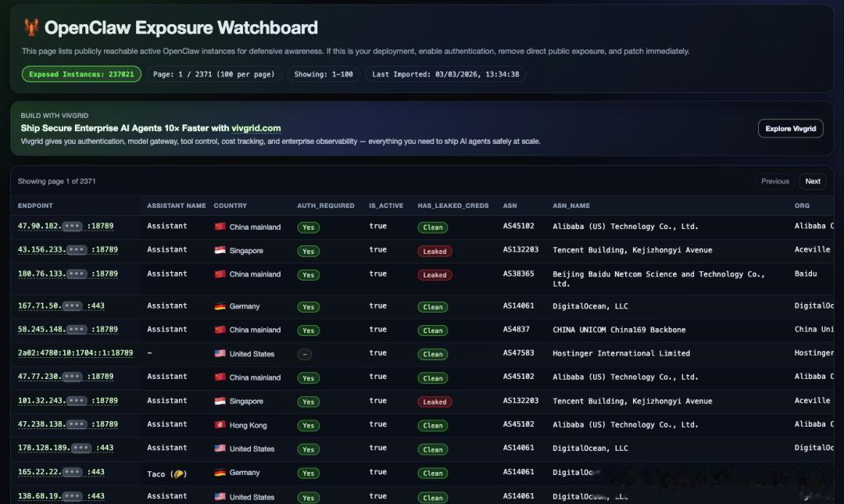Open endpoint 167.71.50 port 443
Image resolution: width=844 pixels, height=504 pixels.
point(62,306)
